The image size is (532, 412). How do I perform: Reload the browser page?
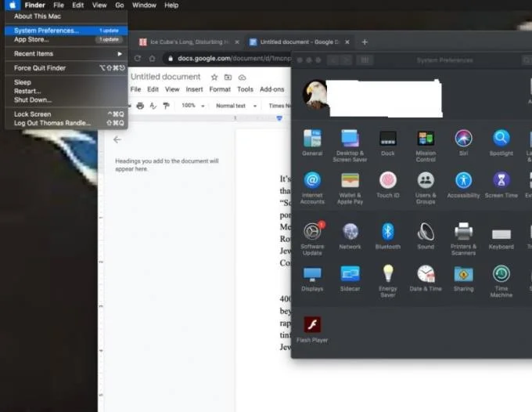pos(138,59)
